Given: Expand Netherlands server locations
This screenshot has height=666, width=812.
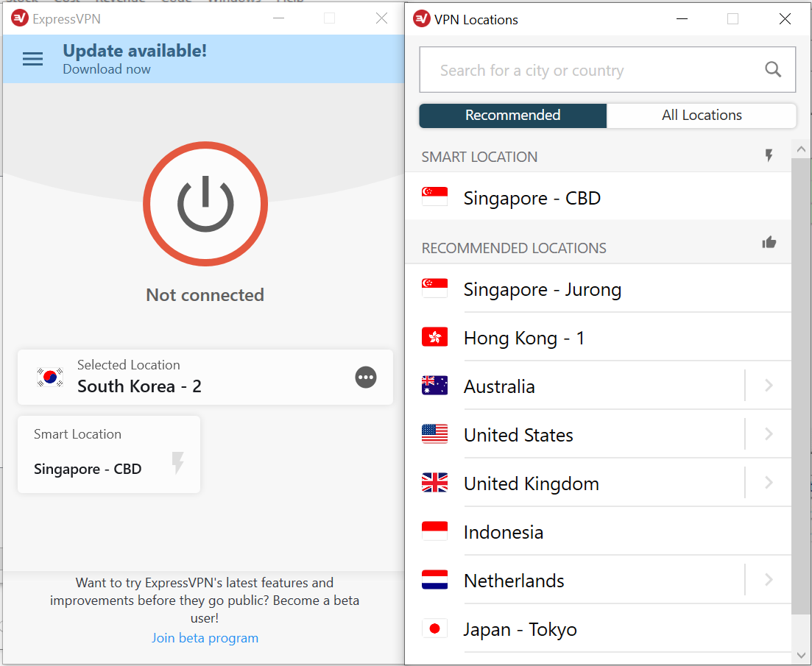Looking at the screenshot, I should pyautogui.click(x=769, y=580).
